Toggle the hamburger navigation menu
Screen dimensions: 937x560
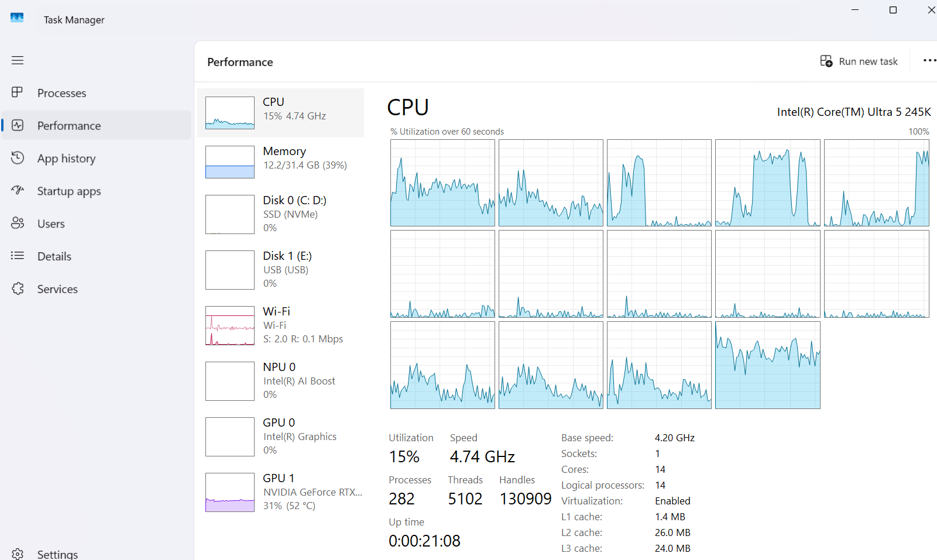pyautogui.click(x=18, y=60)
